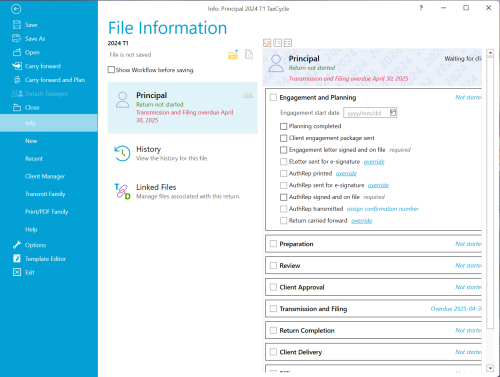Expand the Client Delivery section title

tap(301, 352)
